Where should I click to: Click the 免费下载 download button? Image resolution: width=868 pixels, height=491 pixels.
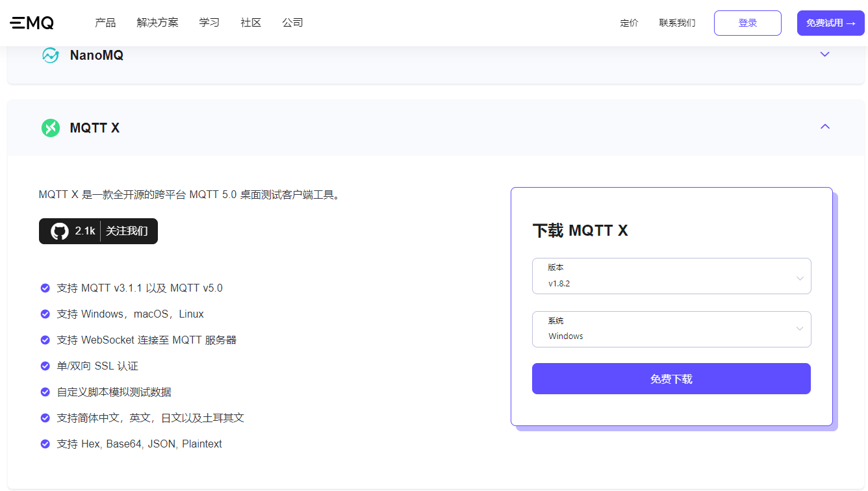671,379
